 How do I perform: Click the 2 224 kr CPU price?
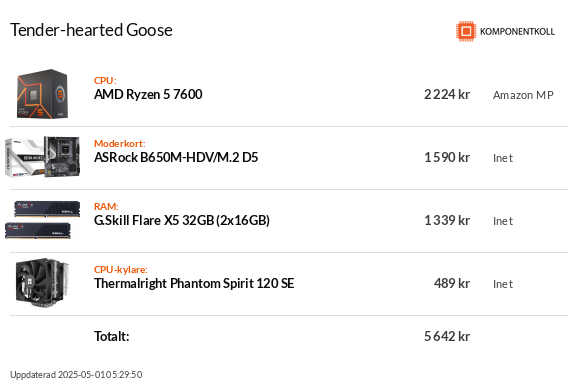coord(447,95)
